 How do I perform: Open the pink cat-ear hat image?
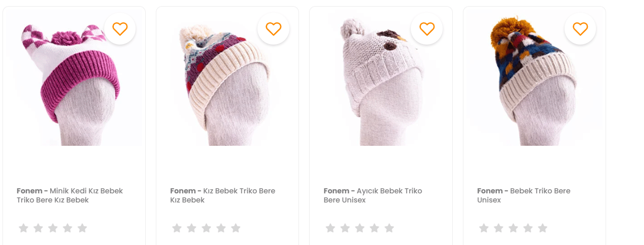(74, 78)
